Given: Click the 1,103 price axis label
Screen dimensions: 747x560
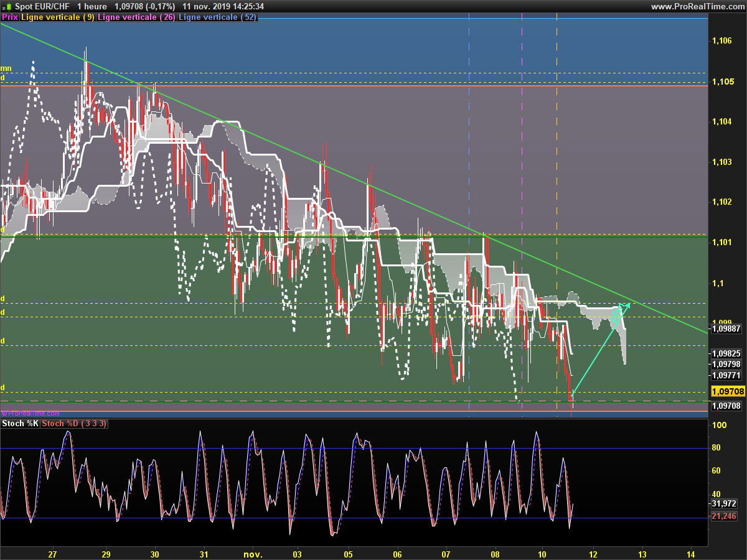Looking at the screenshot, I should [721, 162].
